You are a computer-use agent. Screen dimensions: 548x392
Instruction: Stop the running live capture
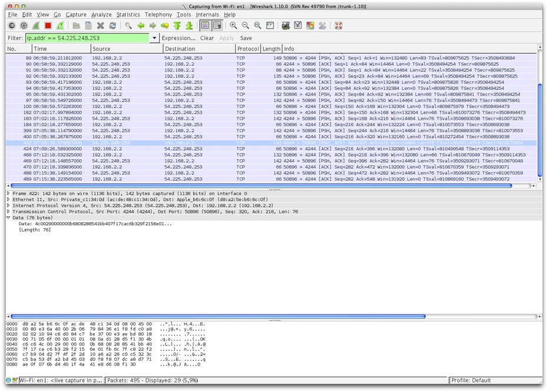[48, 25]
